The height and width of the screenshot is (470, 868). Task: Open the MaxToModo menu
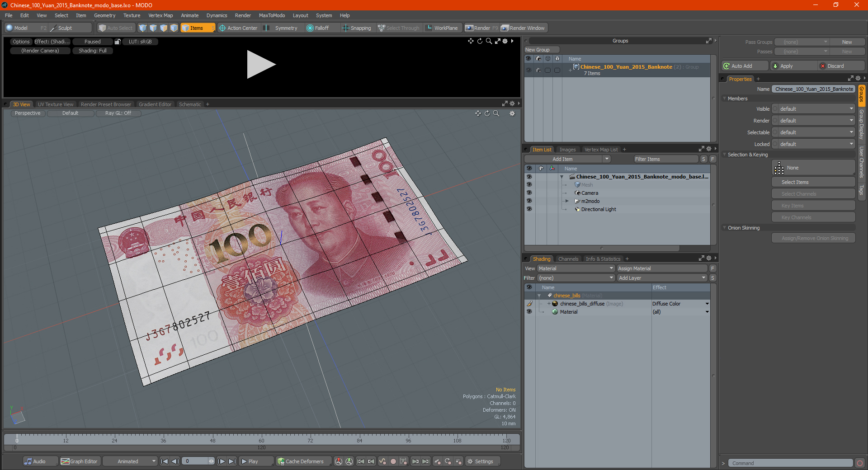(x=272, y=15)
